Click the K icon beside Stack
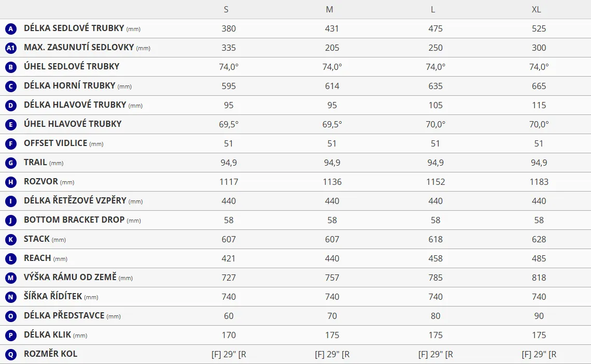 pyautogui.click(x=11, y=240)
